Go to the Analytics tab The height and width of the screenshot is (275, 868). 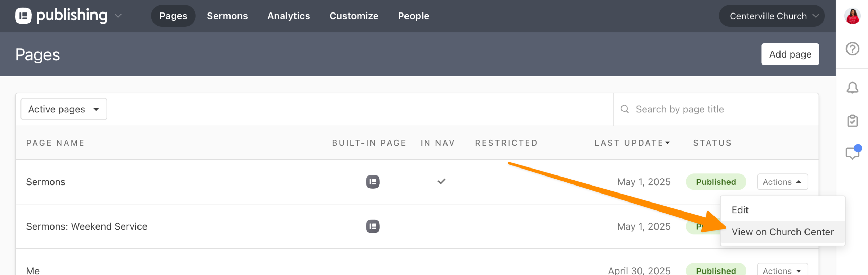pos(289,16)
